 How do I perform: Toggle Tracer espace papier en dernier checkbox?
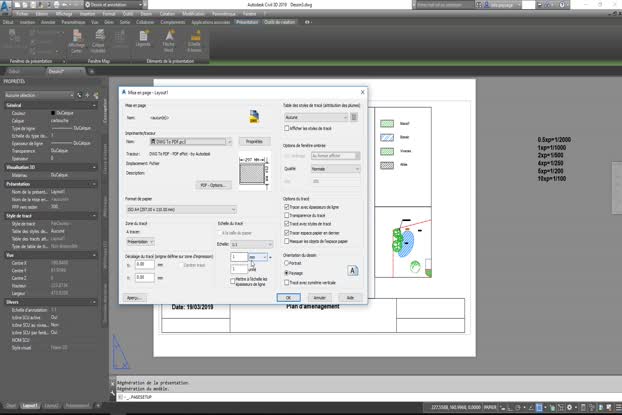coord(286,233)
